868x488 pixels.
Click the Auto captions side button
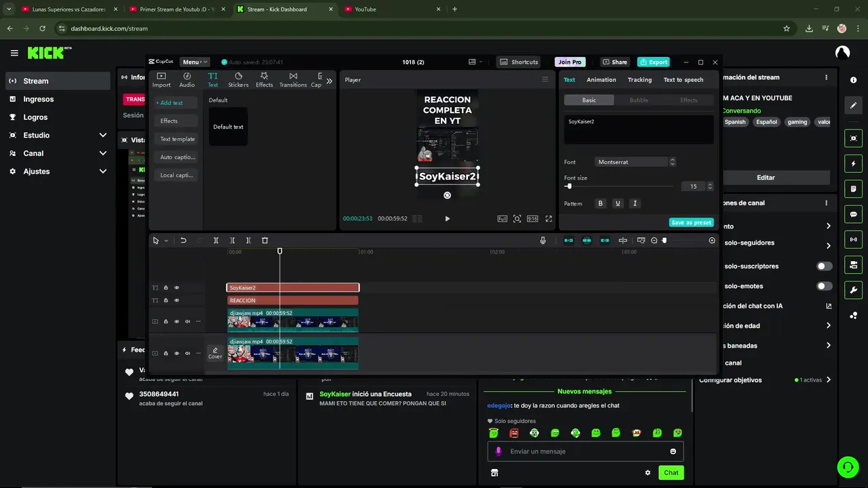(177, 157)
